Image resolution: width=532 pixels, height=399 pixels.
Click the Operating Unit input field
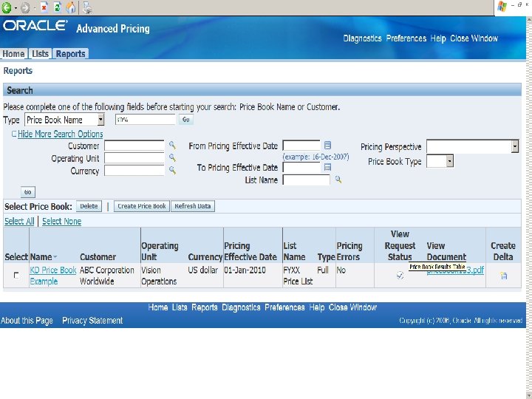tap(134, 158)
